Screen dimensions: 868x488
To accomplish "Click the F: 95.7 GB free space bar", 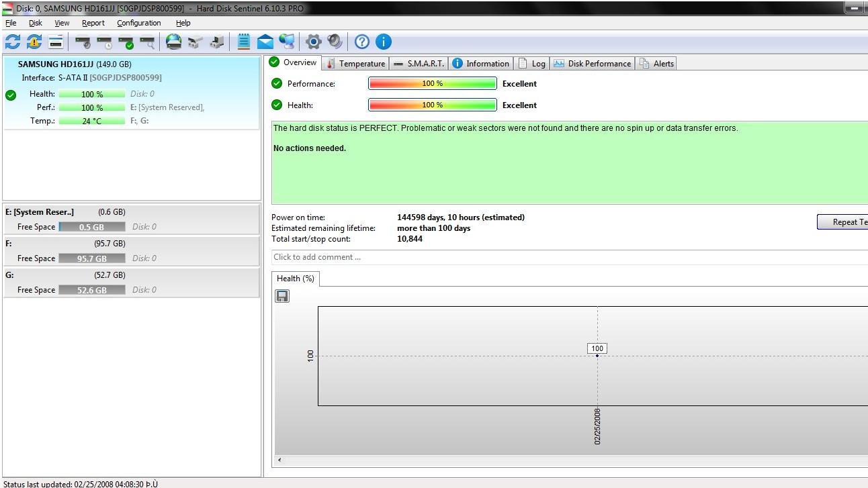I will point(92,258).
